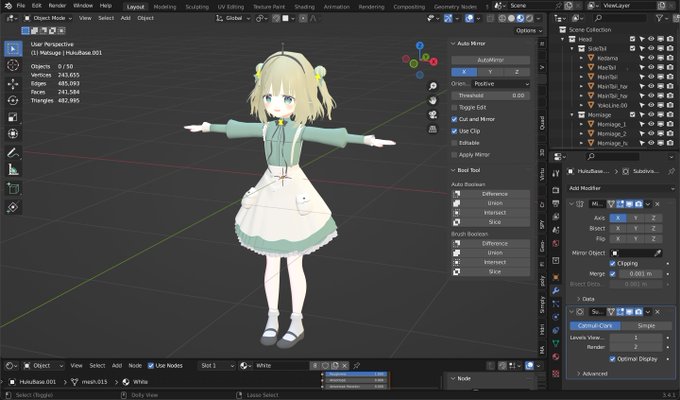Switch to the Modeling workspace tab
Screen dimensions: 680x400
click(165, 7)
